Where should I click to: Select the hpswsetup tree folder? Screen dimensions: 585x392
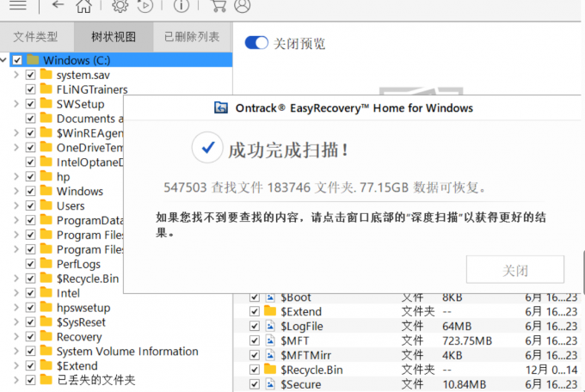click(x=83, y=308)
